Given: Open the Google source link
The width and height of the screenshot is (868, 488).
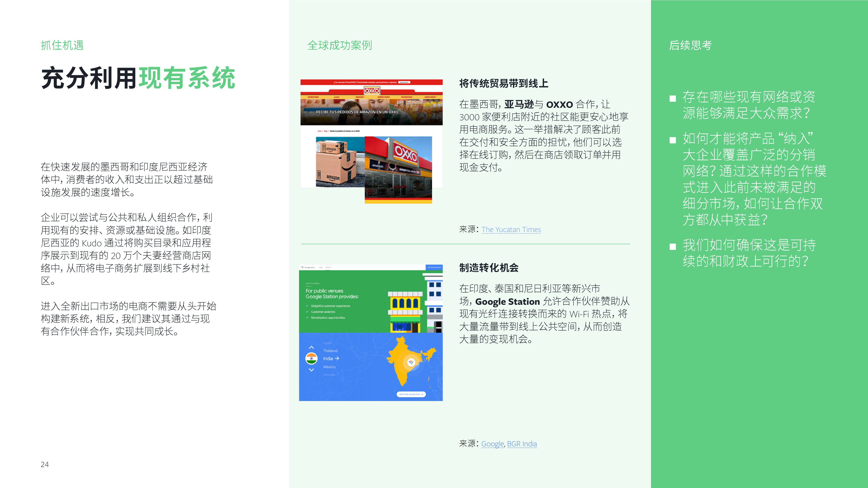Looking at the screenshot, I should tap(492, 444).
